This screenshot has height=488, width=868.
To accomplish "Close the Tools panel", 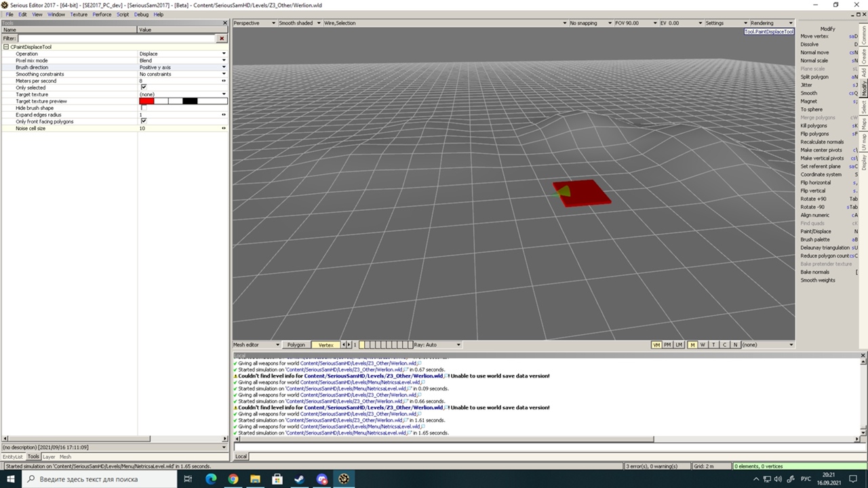I will pos(225,23).
